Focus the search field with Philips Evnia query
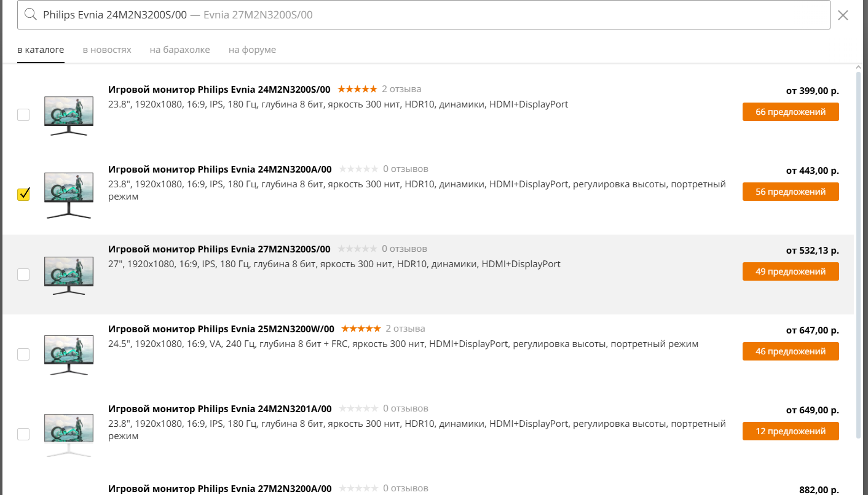 pos(424,15)
